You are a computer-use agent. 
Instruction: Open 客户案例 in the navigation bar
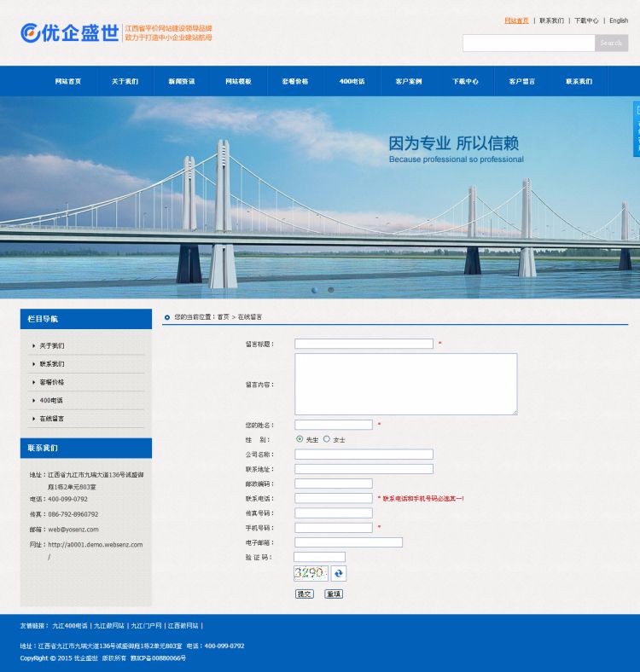tap(409, 81)
